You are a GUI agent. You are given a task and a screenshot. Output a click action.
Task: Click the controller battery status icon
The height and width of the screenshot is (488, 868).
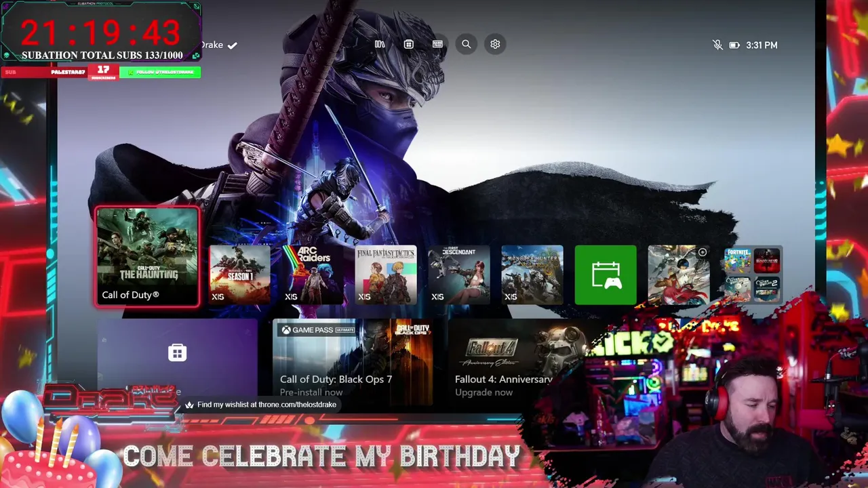(734, 45)
